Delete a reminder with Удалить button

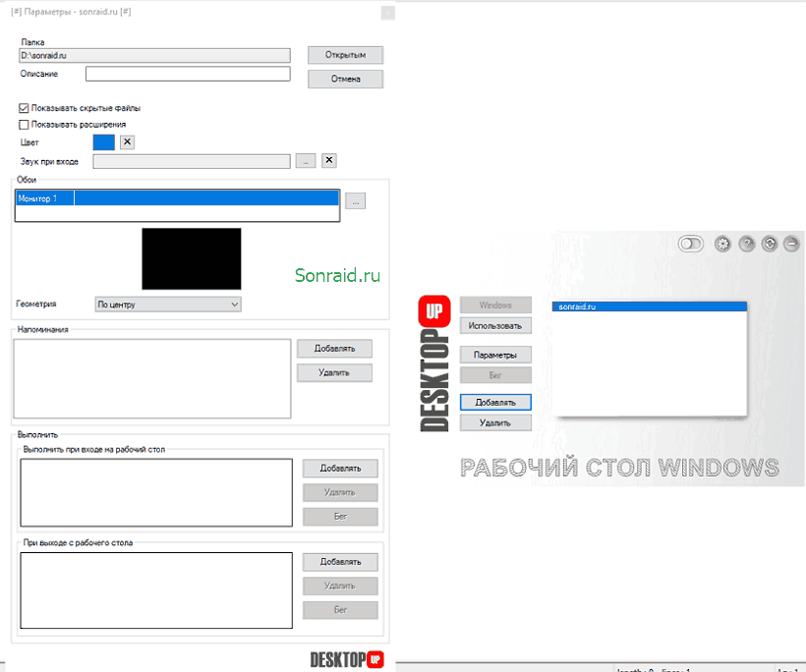coord(334,372)
